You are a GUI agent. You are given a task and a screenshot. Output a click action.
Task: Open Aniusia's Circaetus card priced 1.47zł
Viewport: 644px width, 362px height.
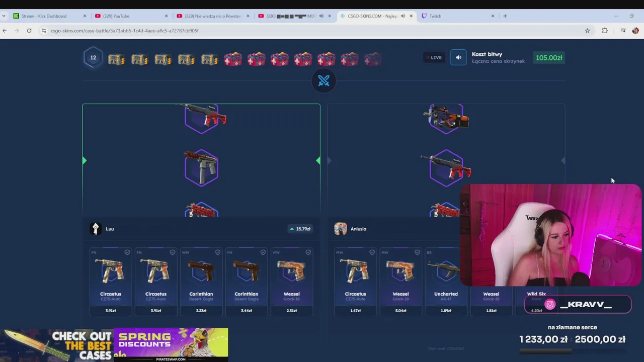tap(356, 282)
